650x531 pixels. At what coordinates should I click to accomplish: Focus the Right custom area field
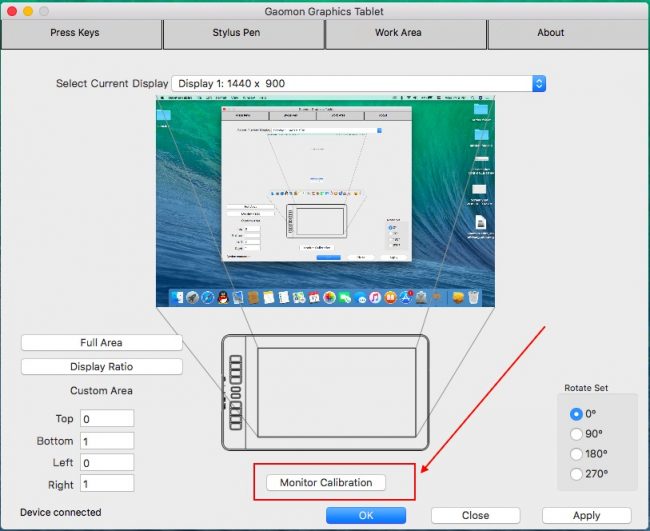point(107,484)
